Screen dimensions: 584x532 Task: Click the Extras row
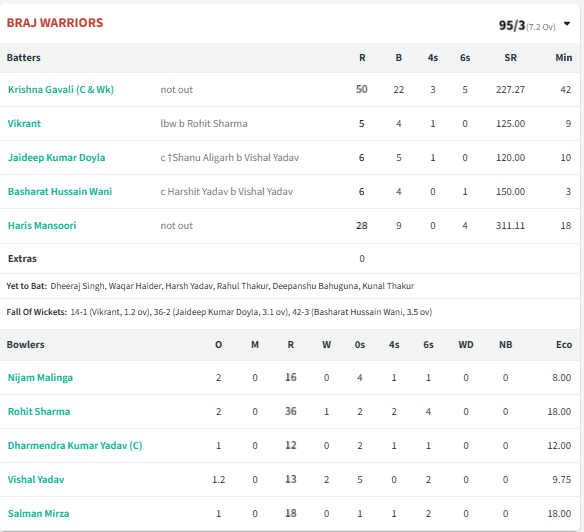[x=290, y=259]
